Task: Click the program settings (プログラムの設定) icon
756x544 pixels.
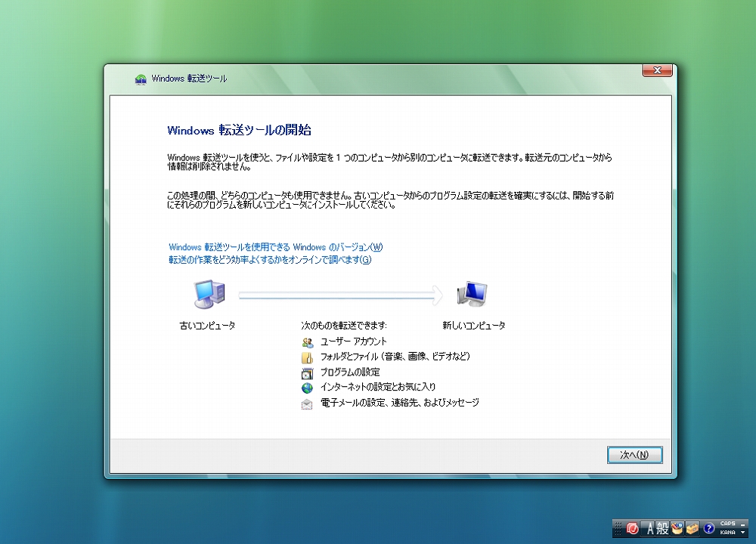Action: pos(307,372)
